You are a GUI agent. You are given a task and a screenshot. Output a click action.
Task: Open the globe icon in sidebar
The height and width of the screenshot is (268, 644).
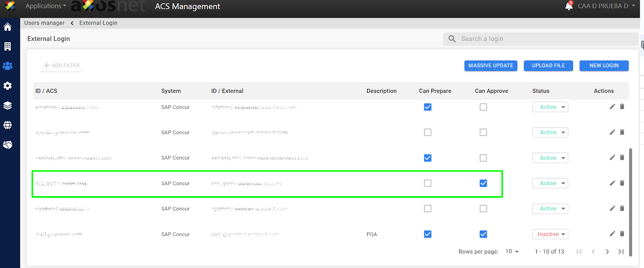click(8, 125)
